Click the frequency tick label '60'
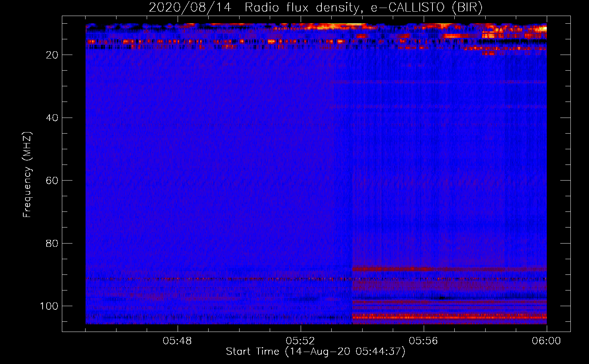The image size is (589, 364). tap(52, 181)
